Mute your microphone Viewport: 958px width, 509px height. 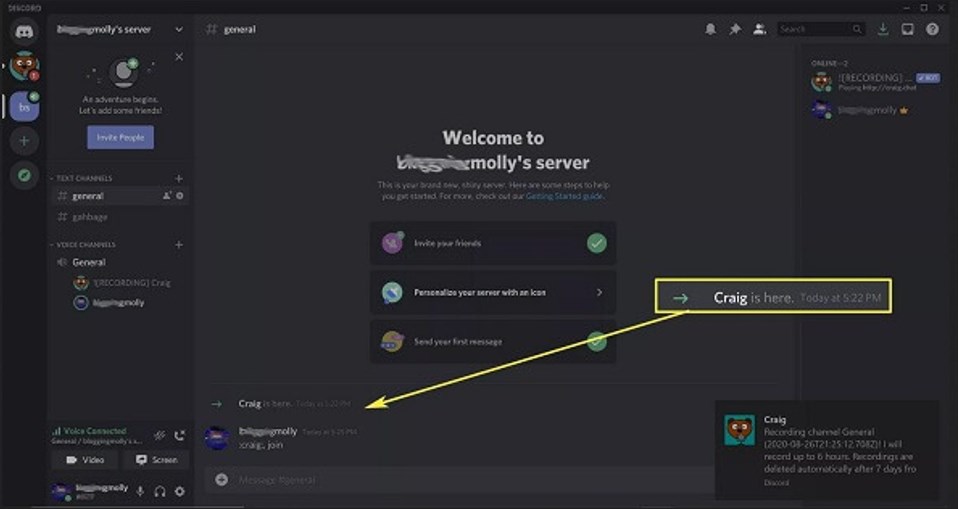(140, 491)
